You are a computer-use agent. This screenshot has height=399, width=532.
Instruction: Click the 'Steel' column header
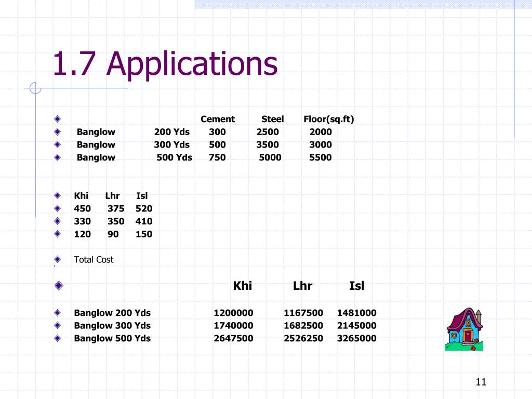[272, 119]
